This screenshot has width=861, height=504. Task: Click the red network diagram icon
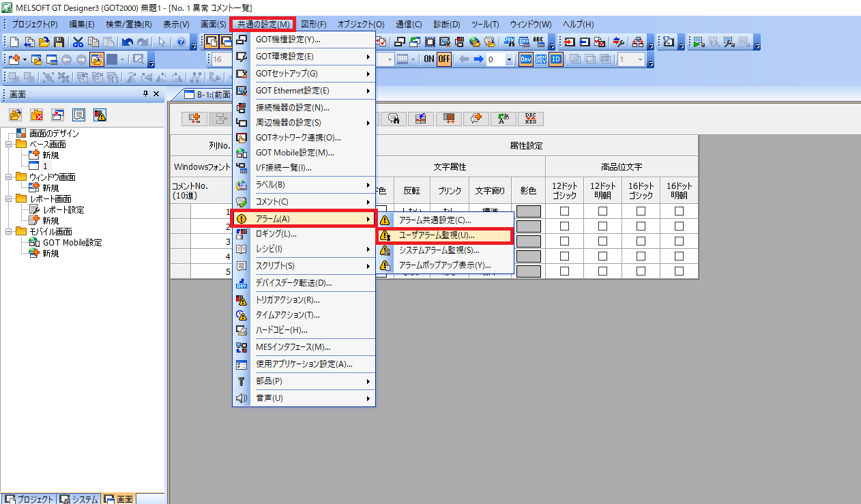pyautogui.click(x=638, y=42)
